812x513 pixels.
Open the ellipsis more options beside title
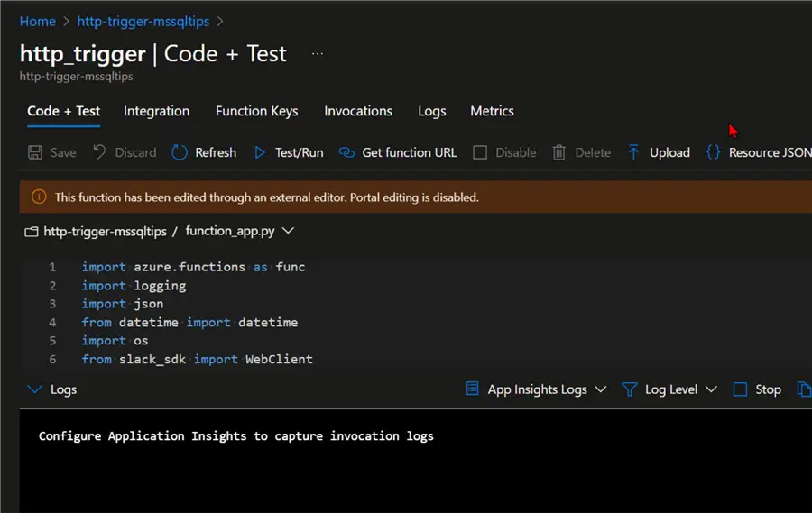[317, 54]
